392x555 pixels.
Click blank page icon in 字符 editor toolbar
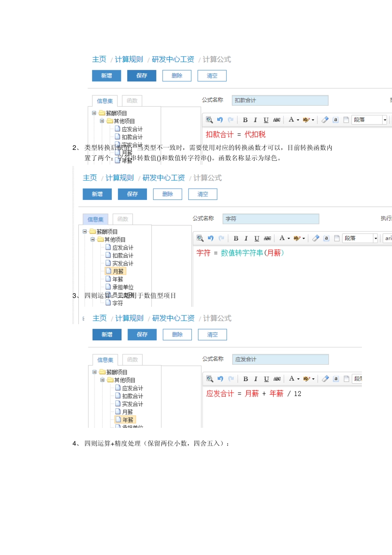tap(337, 238)
